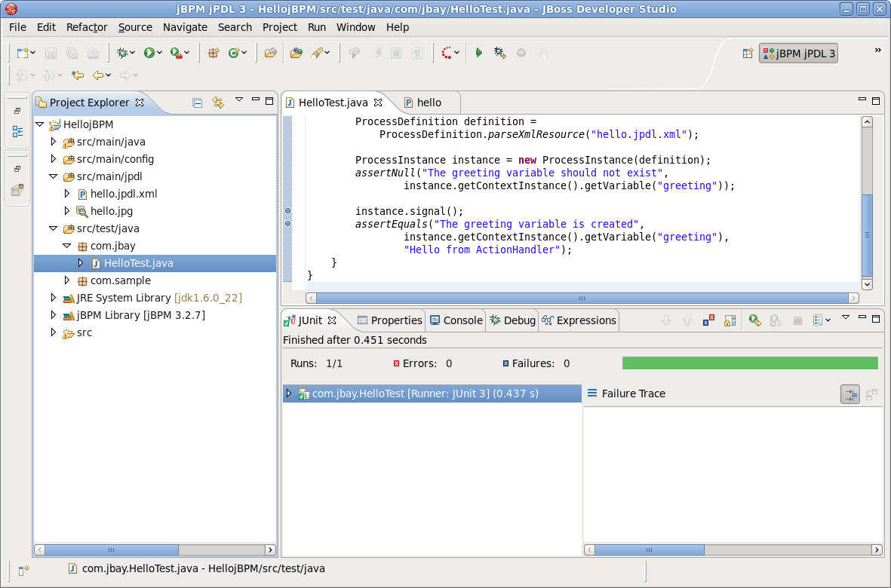The image size is (891, 588).
Task: Toggle Filter Stack Trace in Failure Trace
Action: (850, 394)
